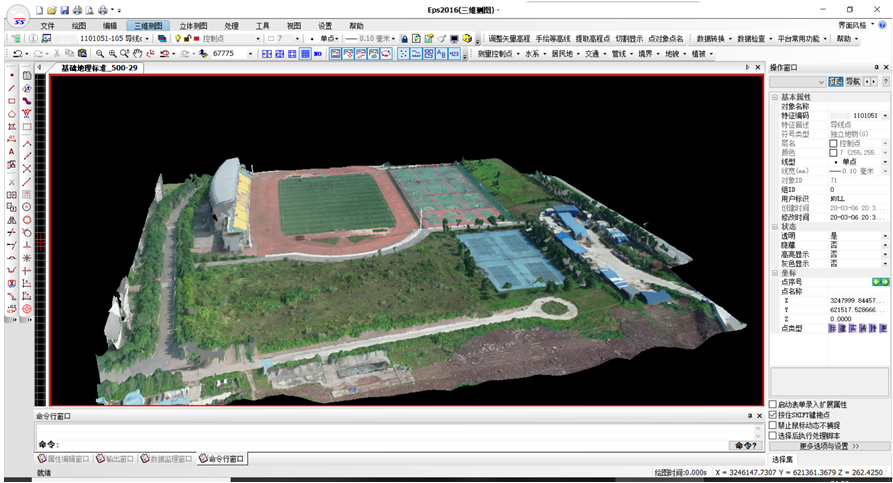Open the 控制点 layer dropdown
The width and height of the screenshot is (893, 483).
tap(257, 39)
